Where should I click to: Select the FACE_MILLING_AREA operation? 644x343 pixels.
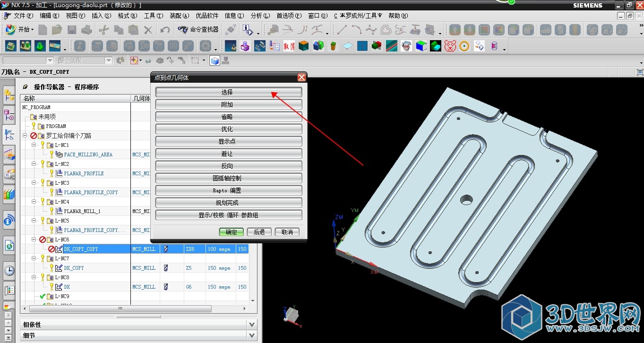pos(88,154)
